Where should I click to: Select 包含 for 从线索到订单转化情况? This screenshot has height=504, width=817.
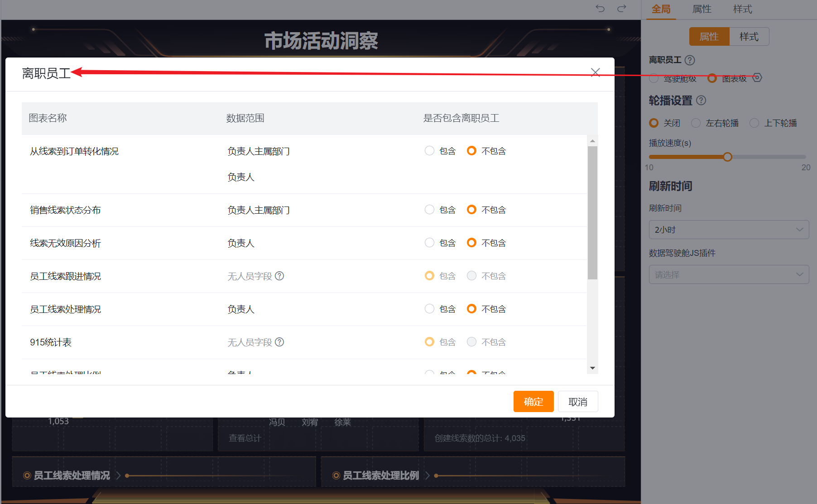tap(429, 151)
